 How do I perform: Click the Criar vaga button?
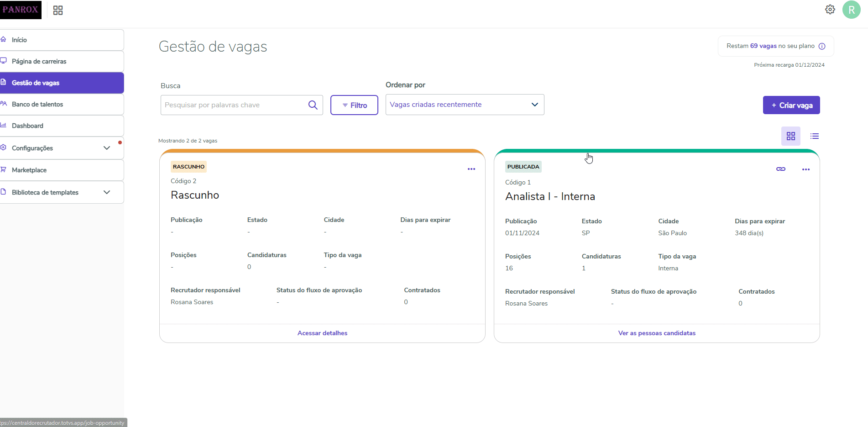791,105
